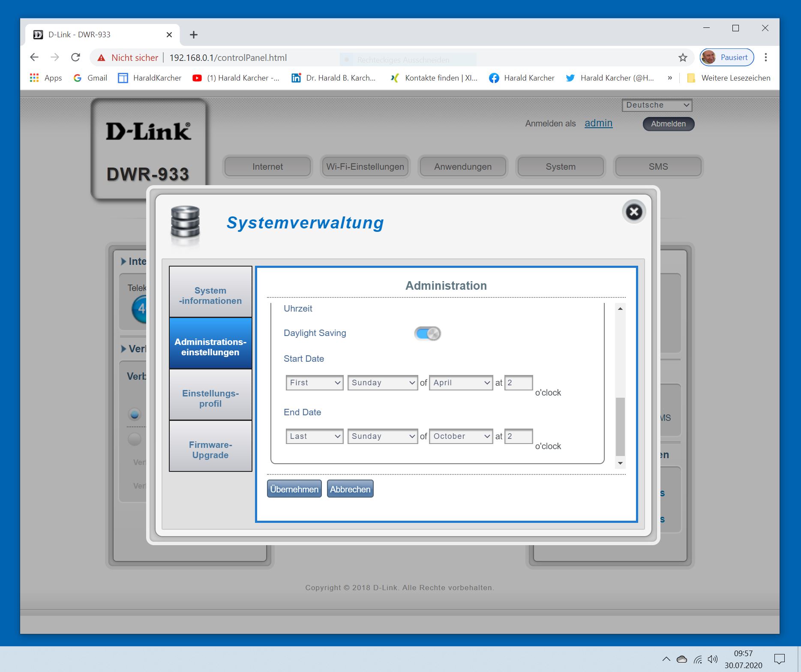Select the first Verbindung radio button behind the dialog

click(135, 414)
